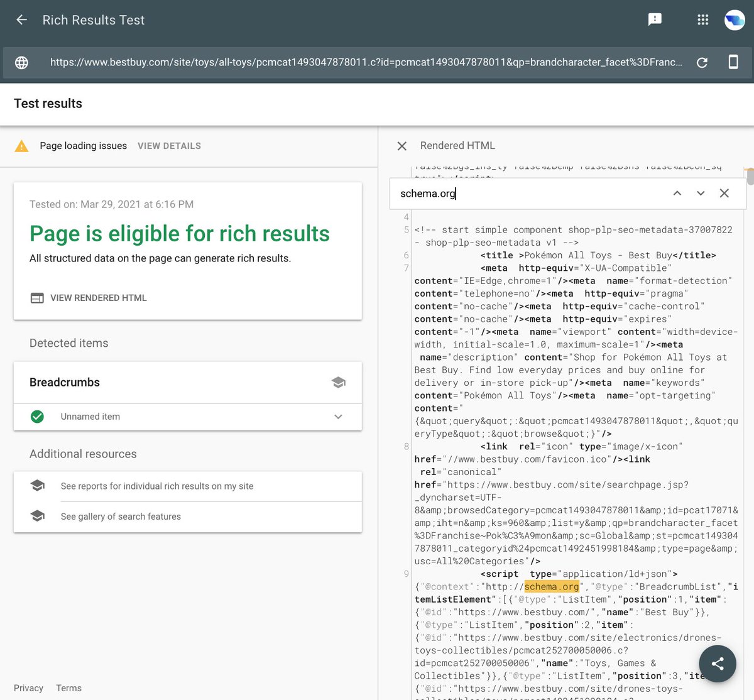
Task: Click the green check on Unnamed item
Action: [37, 417]
